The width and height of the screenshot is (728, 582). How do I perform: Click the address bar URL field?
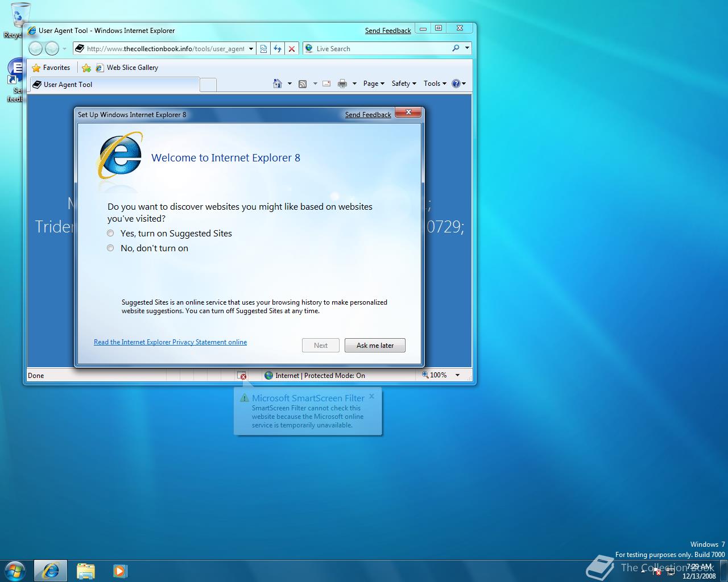click(x=165, y=49)
